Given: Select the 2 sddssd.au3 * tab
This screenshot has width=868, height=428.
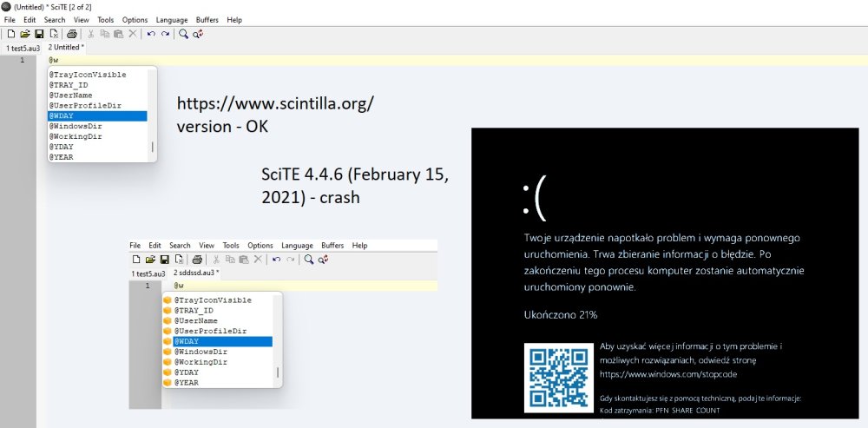Looking at the screenshot, I should (x=196, y=273).
